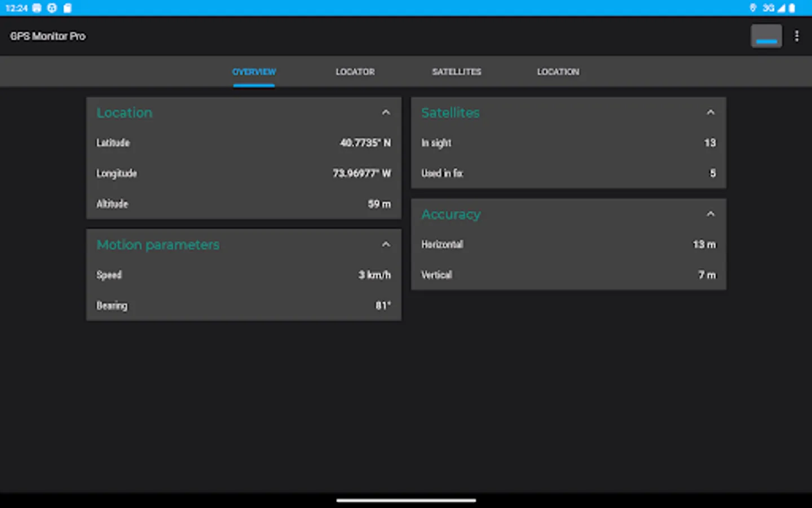The width and height of the screenshot is (812, 508).
Task: Select the Altitude value 59 m
Action: (379, 204)
